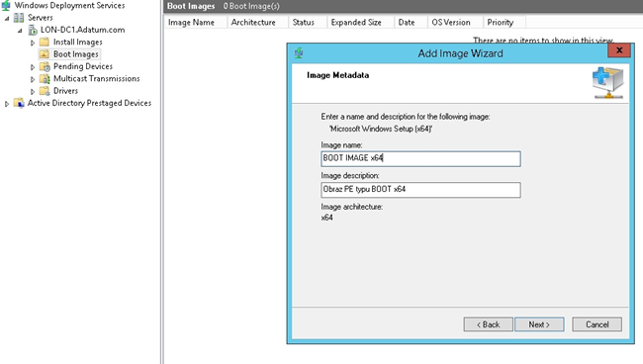The height and width of the screenshot is (364, 643).
Task: Click Next to continue the wizard
Action: [539, 324]
